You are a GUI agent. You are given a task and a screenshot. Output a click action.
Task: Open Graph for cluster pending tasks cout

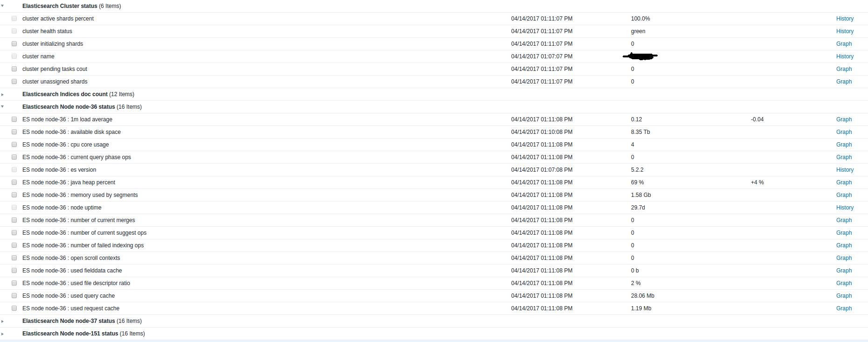(844, 69)
